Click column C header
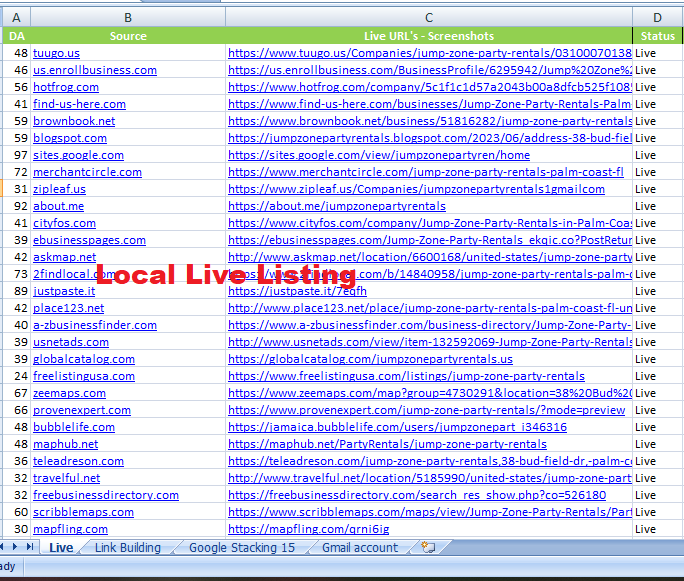Screen dimensions: 684x581 click(x=428, y=17)
